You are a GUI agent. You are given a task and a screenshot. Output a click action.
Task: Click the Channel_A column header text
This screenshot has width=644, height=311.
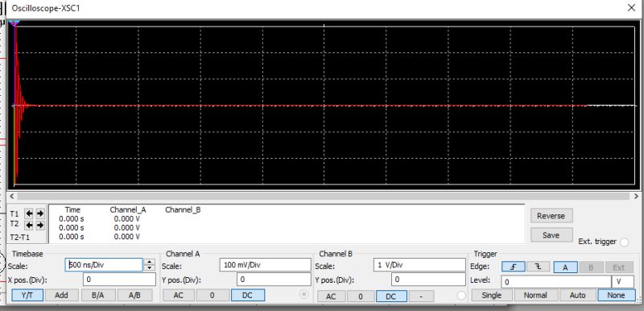128,209
